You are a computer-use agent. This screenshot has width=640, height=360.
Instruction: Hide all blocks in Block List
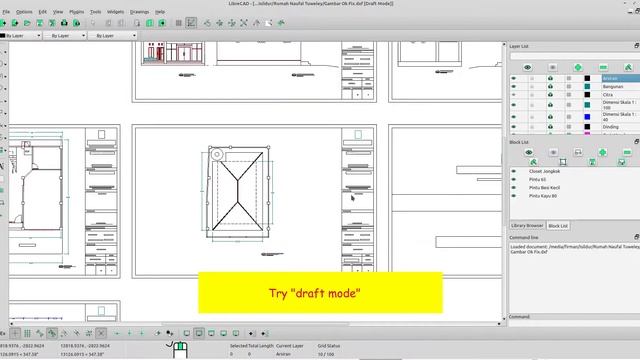[553, 152]
